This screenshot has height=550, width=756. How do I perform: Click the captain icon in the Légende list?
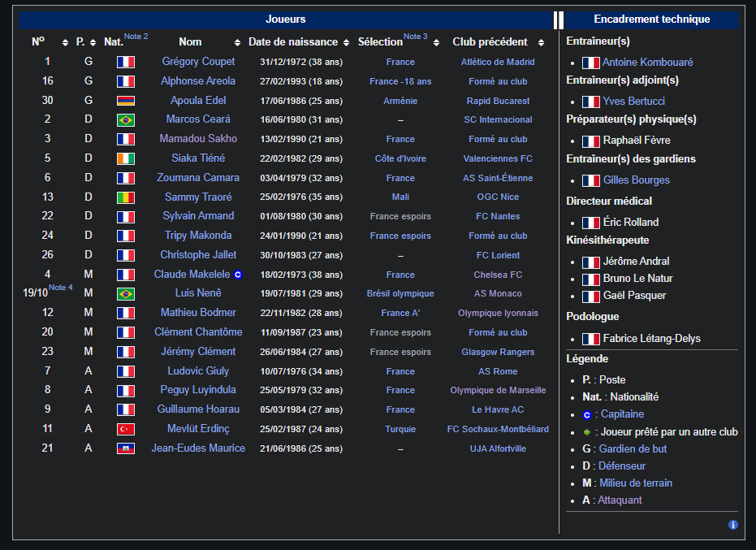pos(587,415)
